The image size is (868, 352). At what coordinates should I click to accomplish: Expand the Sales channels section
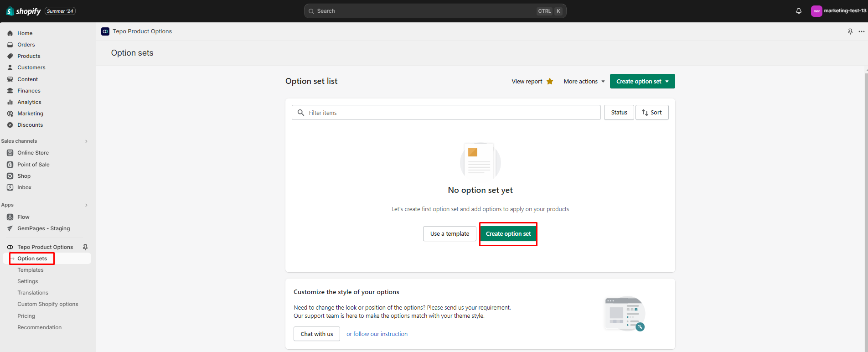tap(86, 141)
